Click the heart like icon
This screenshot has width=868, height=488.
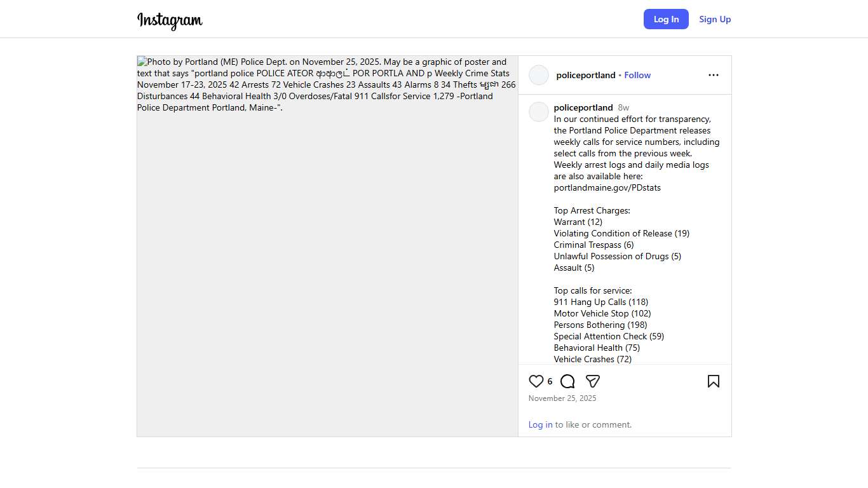(x=536, y=381)
